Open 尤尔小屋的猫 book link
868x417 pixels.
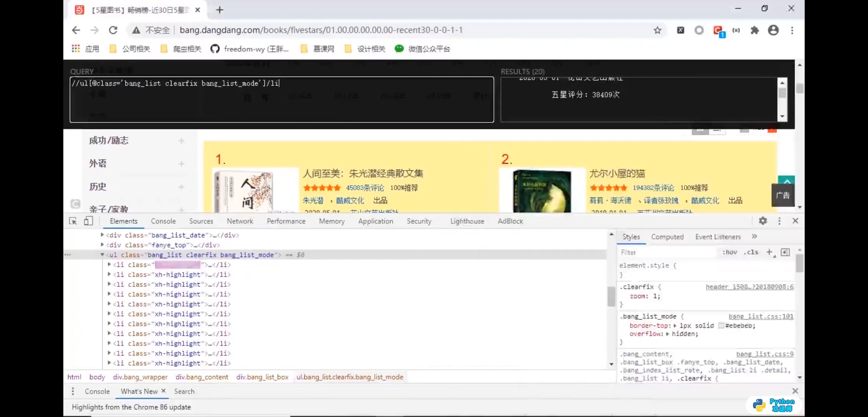617,173
